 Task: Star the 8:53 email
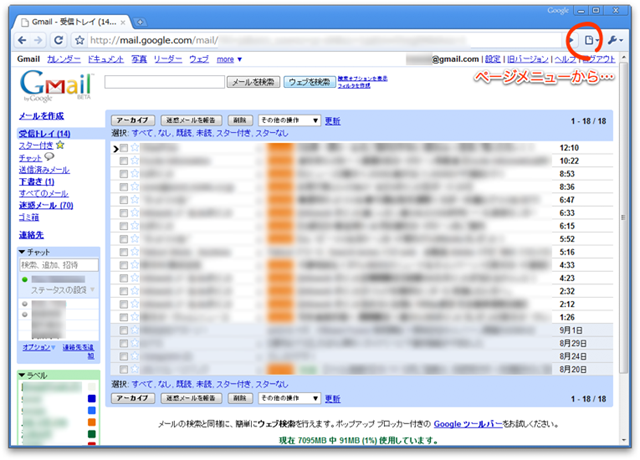(135, 173)
